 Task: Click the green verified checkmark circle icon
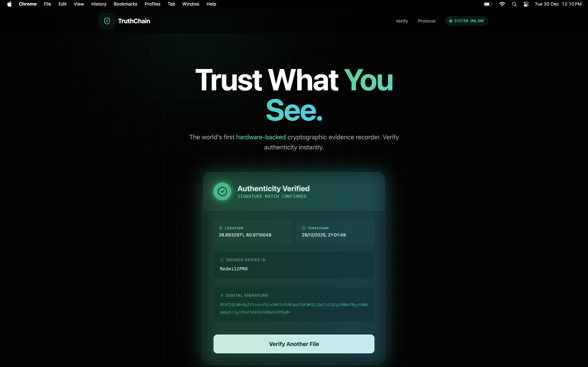[x=222, y=192]
